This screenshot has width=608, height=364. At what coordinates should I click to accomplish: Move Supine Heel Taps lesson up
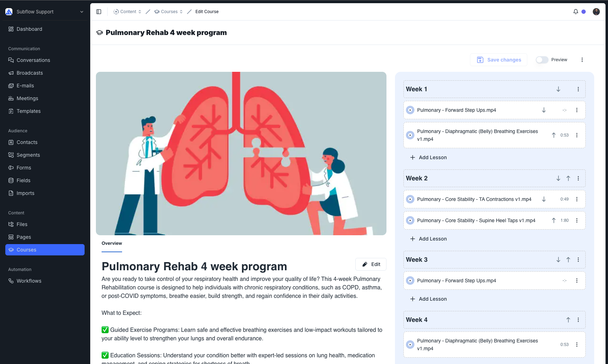click(x=554, y=220)
